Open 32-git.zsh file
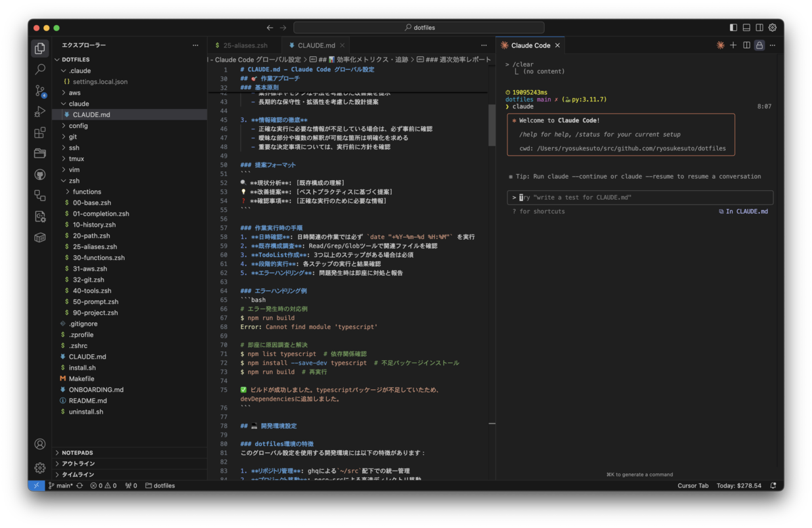The width and height of the screenshot is (812, 528). 88,280
